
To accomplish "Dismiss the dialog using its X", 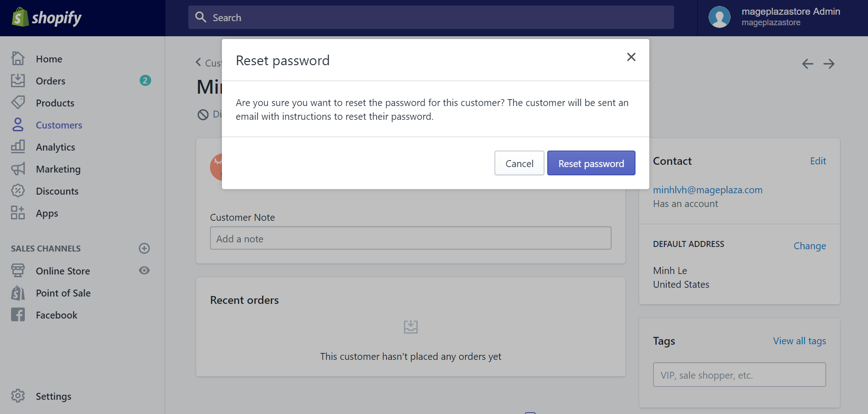I will point(631,57).
